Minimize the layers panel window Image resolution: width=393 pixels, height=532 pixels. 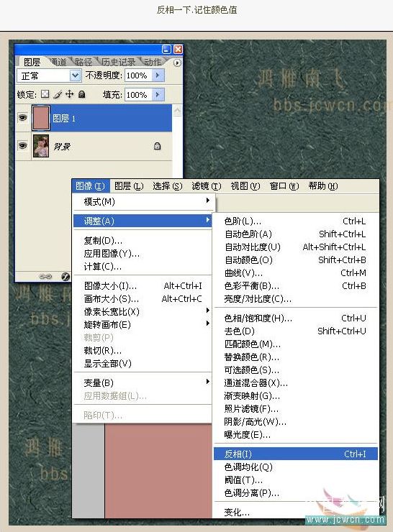click(x=166, y=49)
